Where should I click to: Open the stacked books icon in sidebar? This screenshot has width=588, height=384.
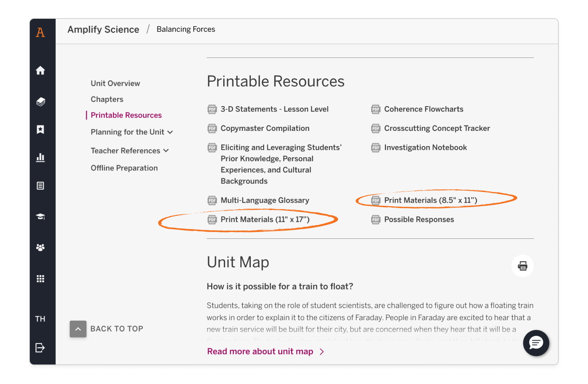pos(40,102)
